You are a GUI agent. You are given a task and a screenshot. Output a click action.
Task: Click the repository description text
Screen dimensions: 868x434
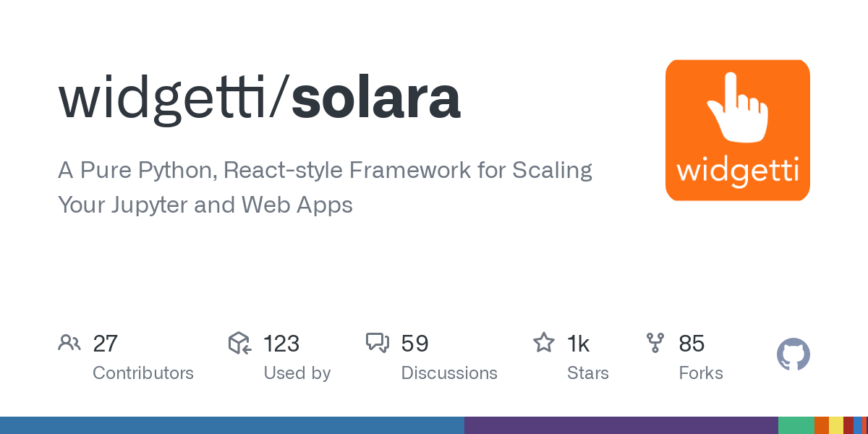point(325,187)
